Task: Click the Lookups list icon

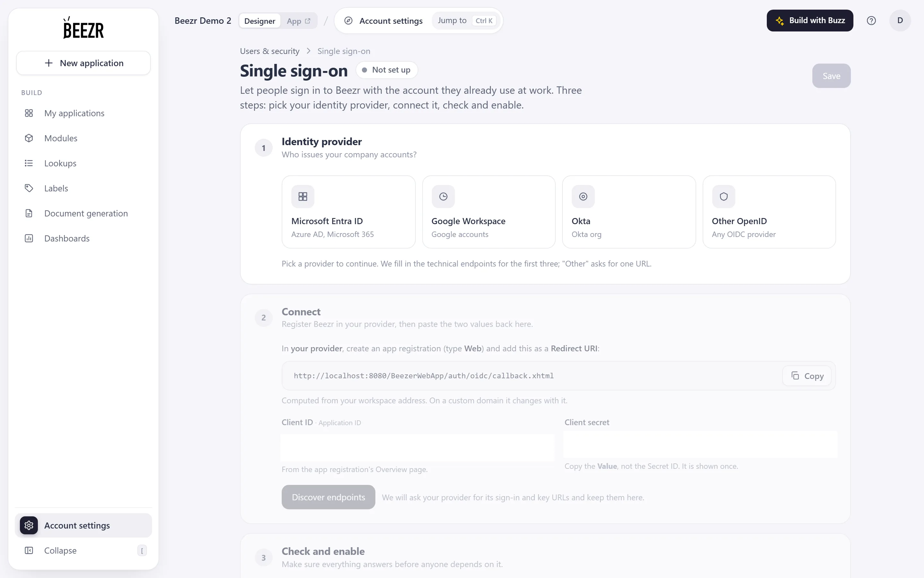Action: (29, 163)
